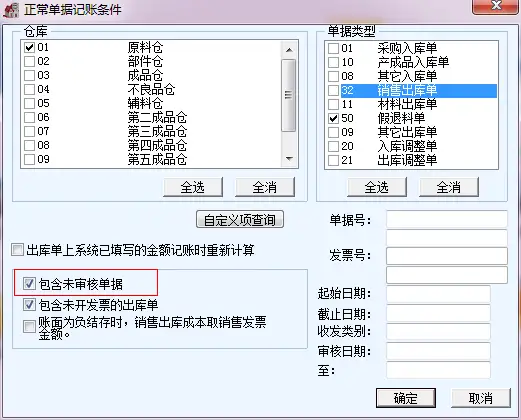Click 全消 under document type list
The height and width of the screenshot is (420, 521).
pyautogui.click(x=449, y=187)
